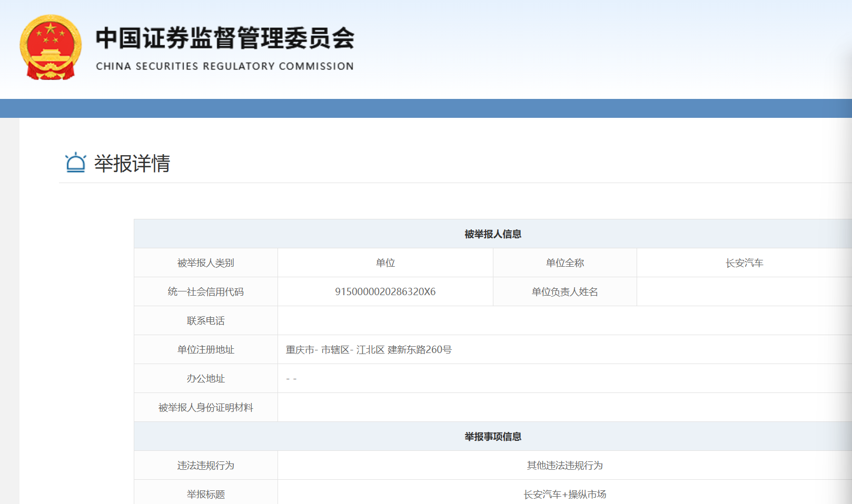Click the 违法违规行为 label cell
852x504 pixels.
[206, 465]
